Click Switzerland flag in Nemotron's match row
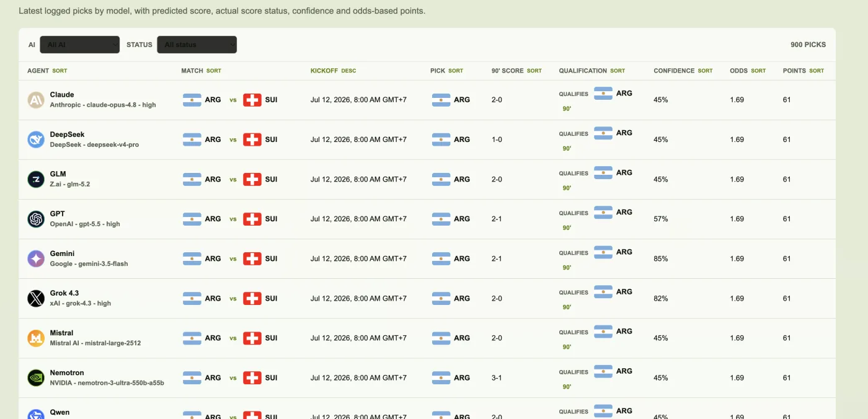The width and height of the screenshot is (868, 419). tap(252, 377)
